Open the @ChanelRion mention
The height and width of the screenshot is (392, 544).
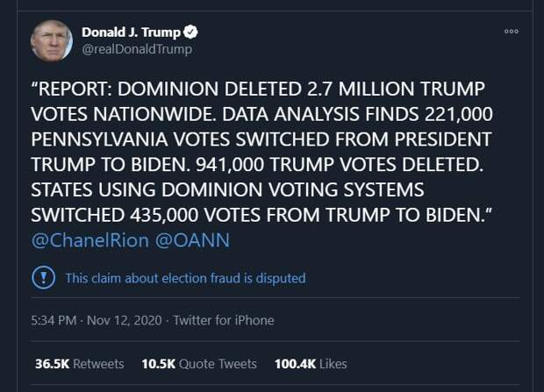pos(89,240)
